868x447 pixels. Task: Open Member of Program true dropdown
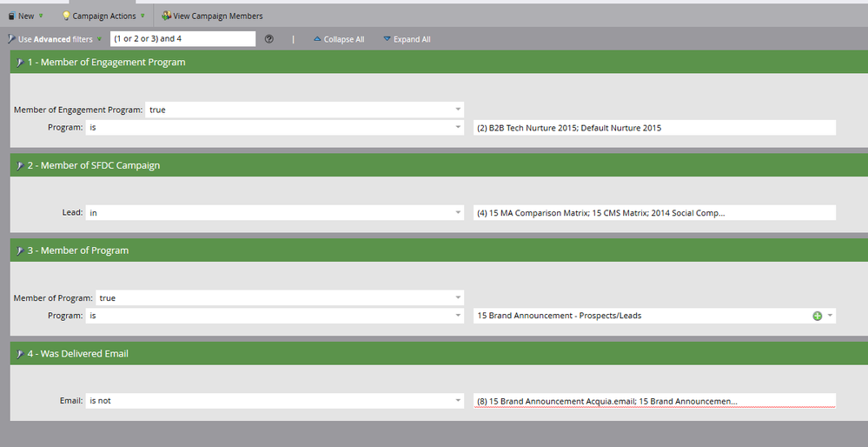click(x=279, y=298)
